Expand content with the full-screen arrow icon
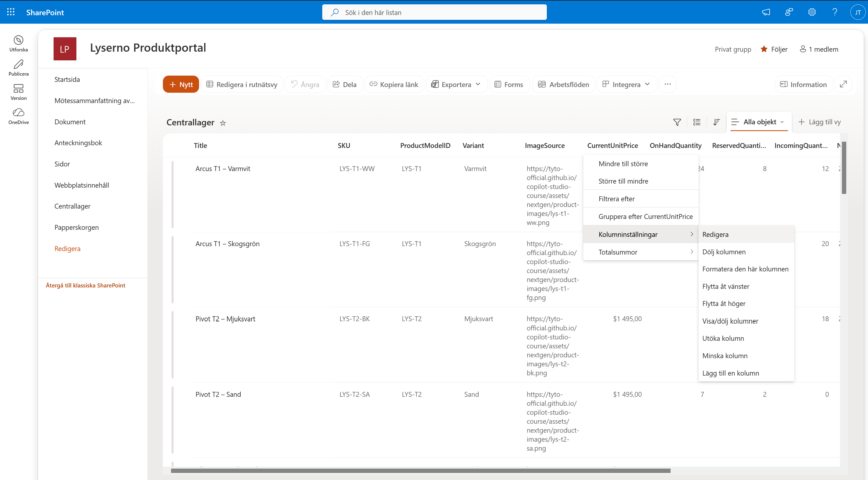This screenshot has height=480, width=868. [x=844, y=84]
